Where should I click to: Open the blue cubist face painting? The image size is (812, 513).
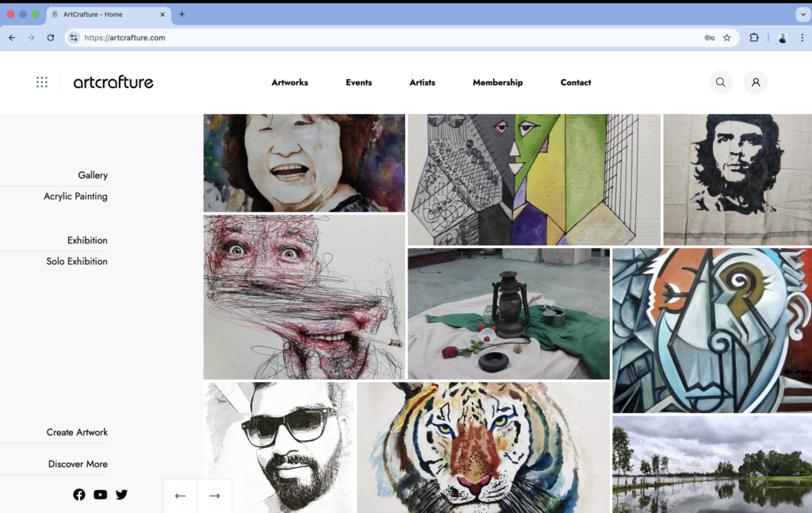click(x=712, y=331)
